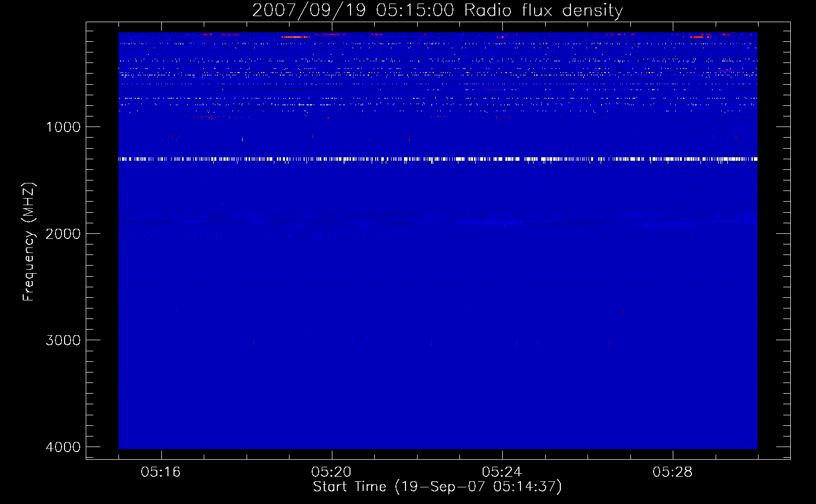Click the 3000 frequency tick label
This screenshot has width=816, height=504.
pos(63,340)
